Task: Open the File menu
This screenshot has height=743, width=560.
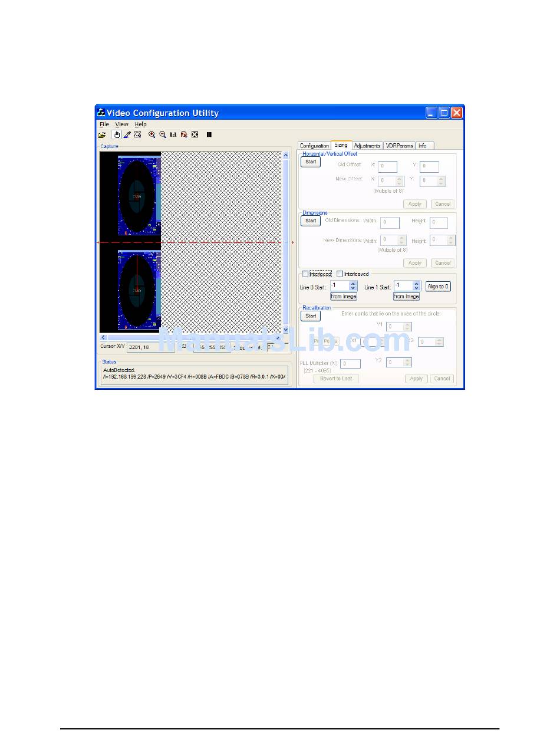Action: (104, 124)
